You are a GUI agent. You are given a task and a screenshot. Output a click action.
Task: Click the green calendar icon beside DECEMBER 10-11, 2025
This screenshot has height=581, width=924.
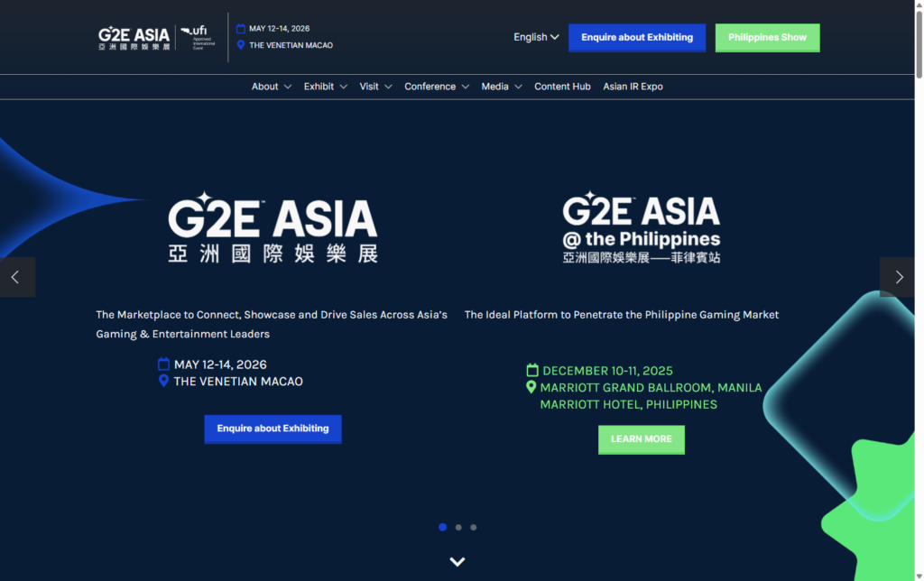point(532,370)
